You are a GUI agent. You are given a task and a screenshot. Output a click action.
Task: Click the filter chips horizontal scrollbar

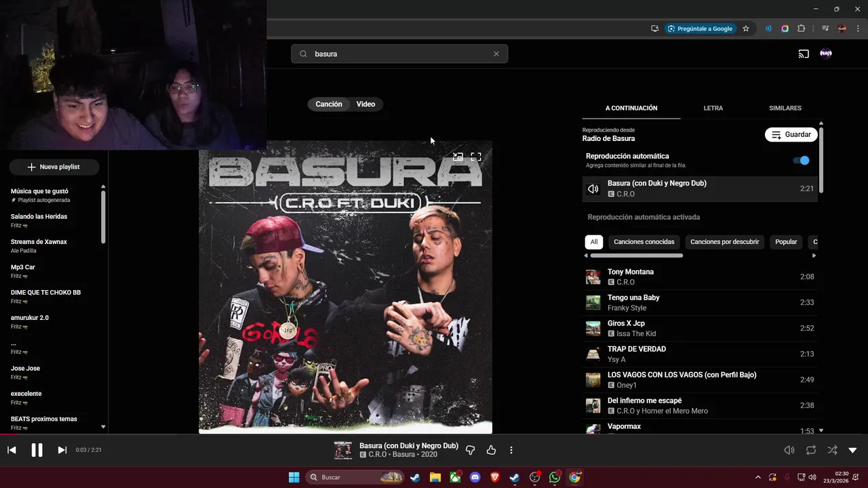(x=636, y=256)
